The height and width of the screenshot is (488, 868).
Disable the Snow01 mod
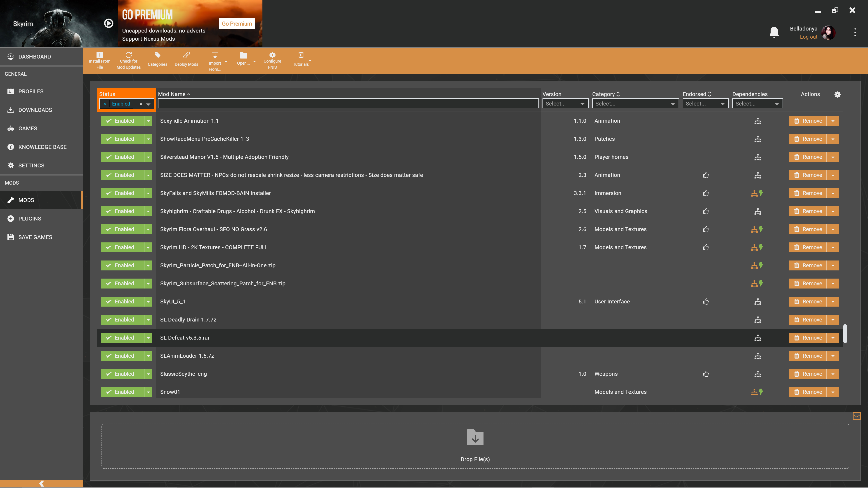tap(122, 392)
